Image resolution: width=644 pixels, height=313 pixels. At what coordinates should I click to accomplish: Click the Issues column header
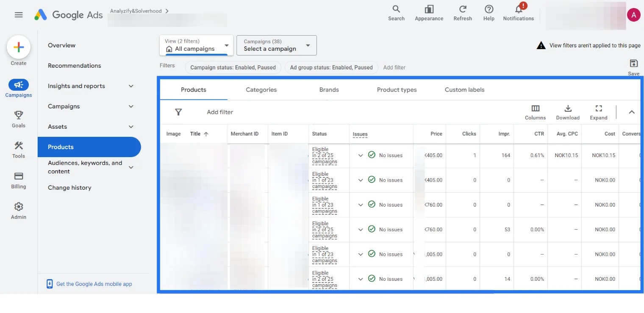tap(360, 134)
